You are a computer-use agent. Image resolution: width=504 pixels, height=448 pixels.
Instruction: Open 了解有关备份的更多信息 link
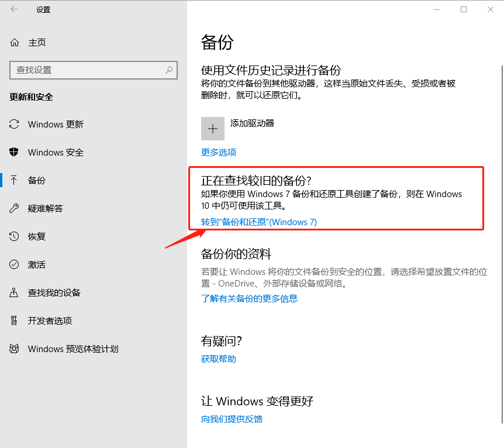249,298
